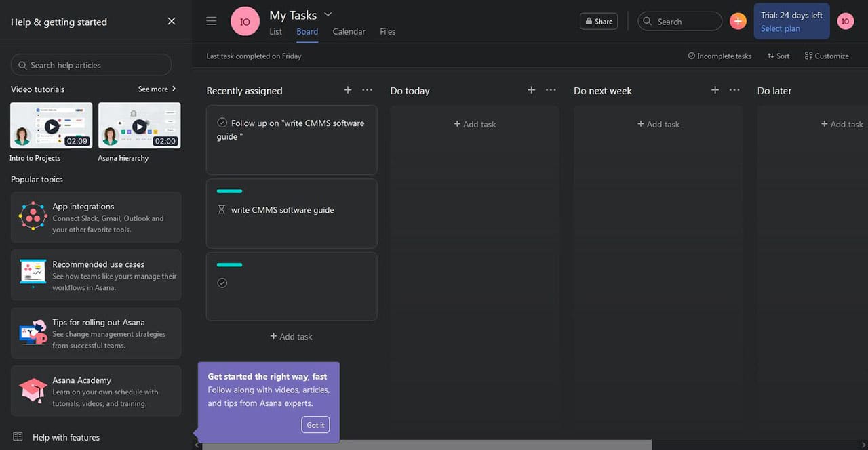Click the Search help articles field
The image size is (868, 450).
[91, 65]
